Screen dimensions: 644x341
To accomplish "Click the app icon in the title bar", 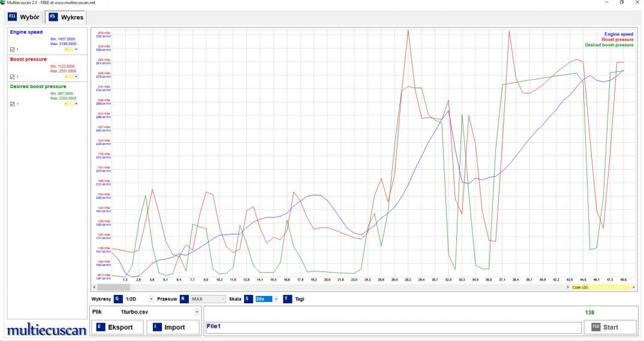I will coord(4,3).
